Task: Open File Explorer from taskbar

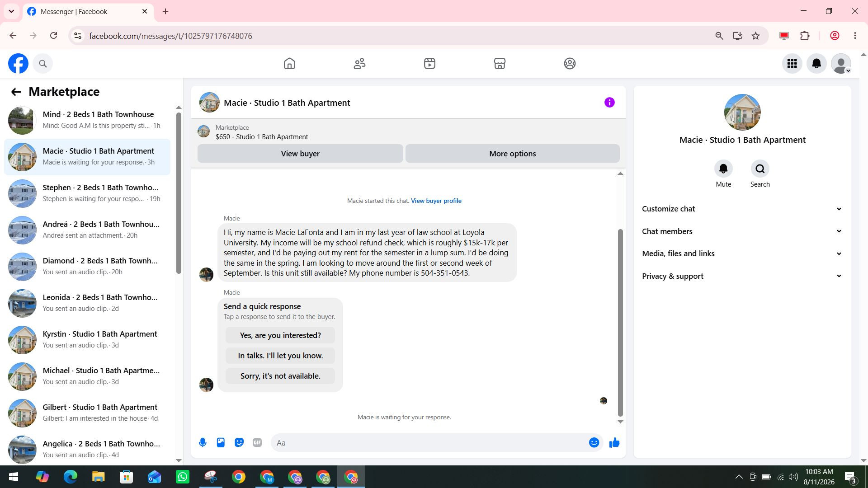Action: [x=99, y=477]
